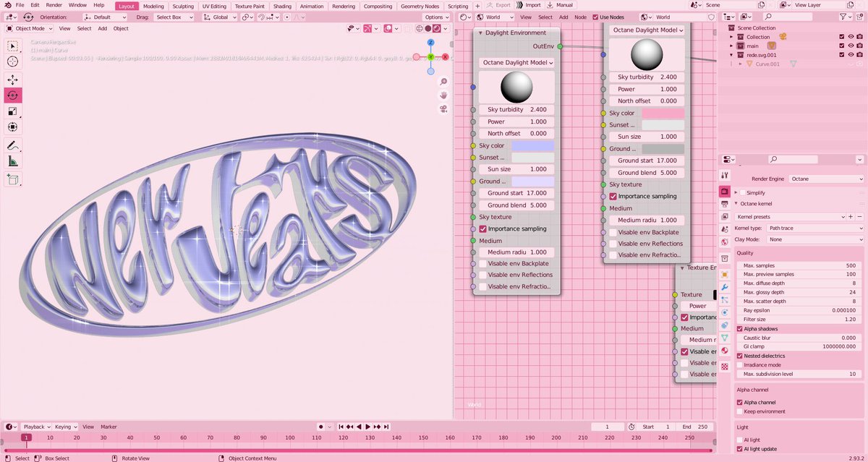Open the Manual link

561,5
